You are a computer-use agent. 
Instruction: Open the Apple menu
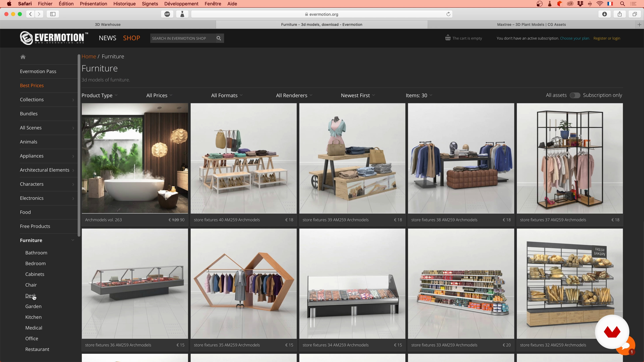click(x=9, y=4)
